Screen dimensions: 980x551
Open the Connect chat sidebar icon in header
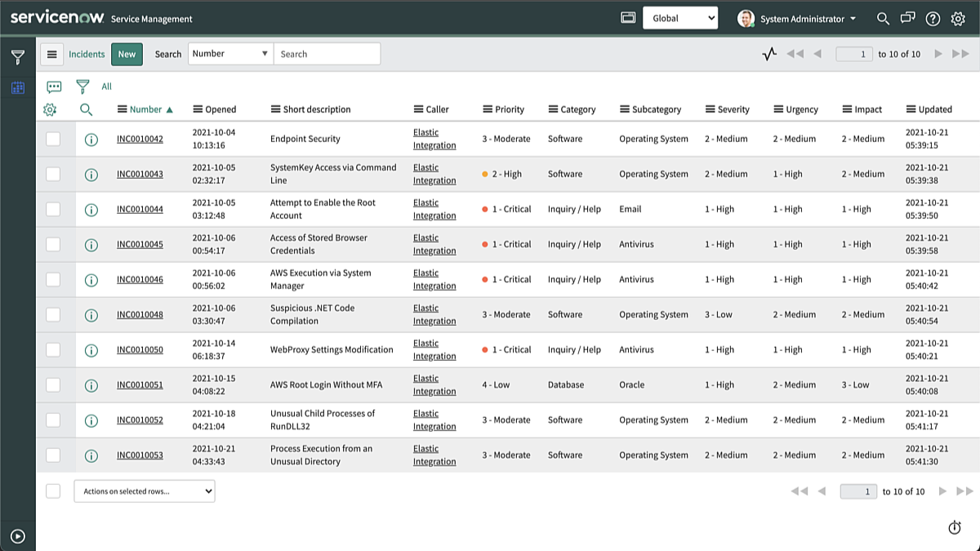[907, 18]
